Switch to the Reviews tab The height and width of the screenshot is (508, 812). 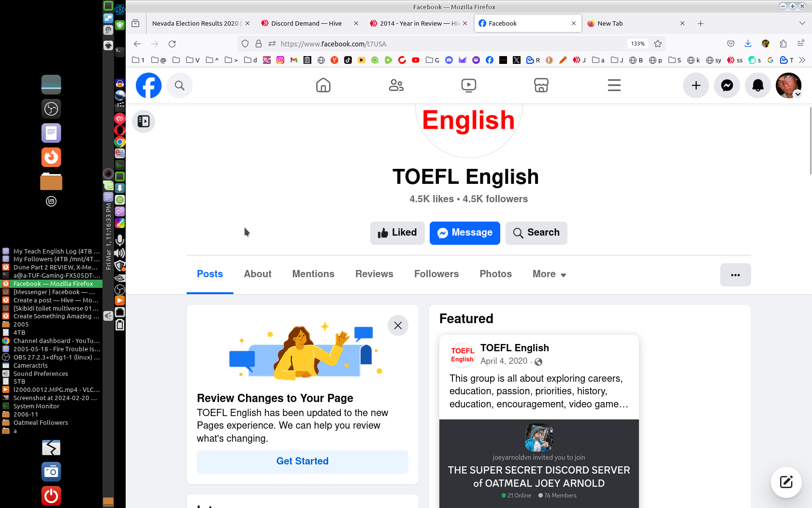click(x=374, y=274)
